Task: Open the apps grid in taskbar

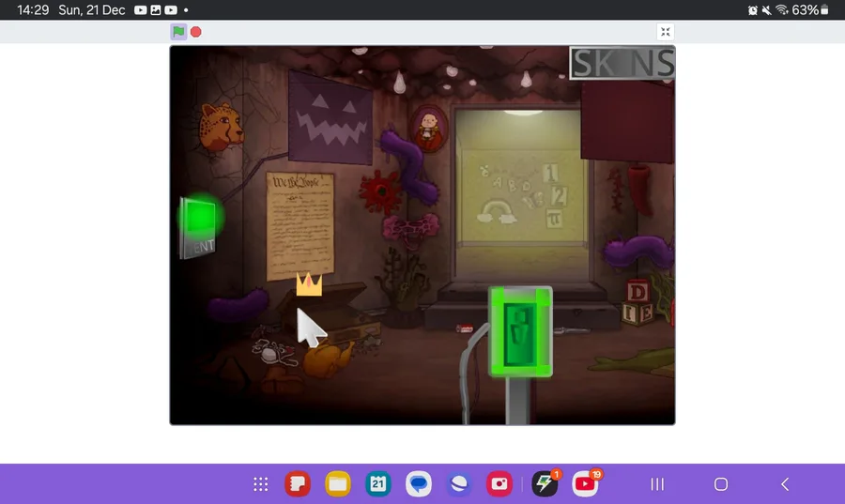Action: 261,484
